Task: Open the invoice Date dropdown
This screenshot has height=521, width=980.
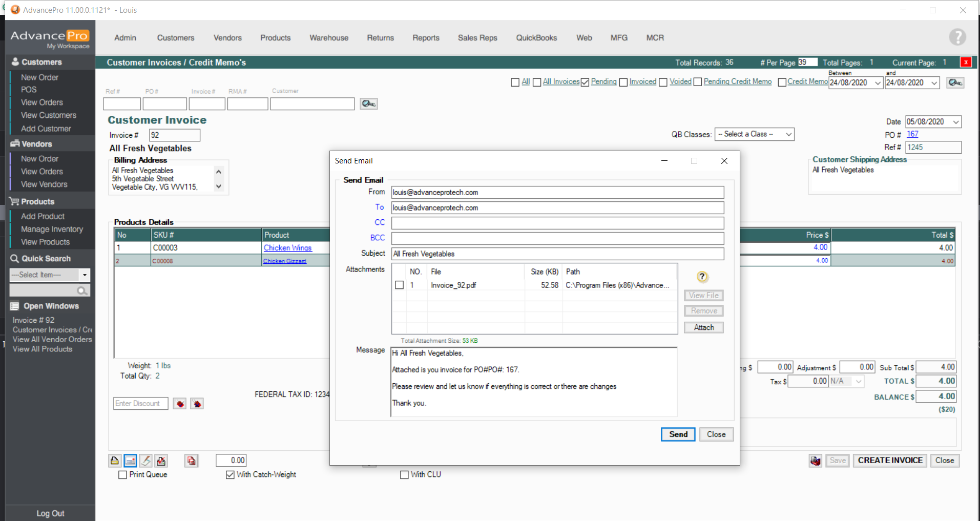Action: click(956, 122)
